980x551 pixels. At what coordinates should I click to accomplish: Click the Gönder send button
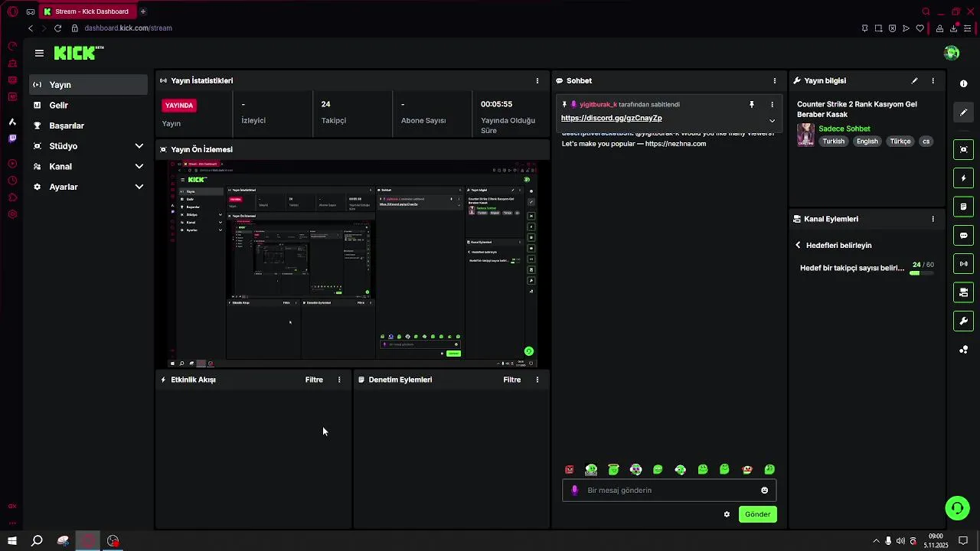[x=757, y=514]
